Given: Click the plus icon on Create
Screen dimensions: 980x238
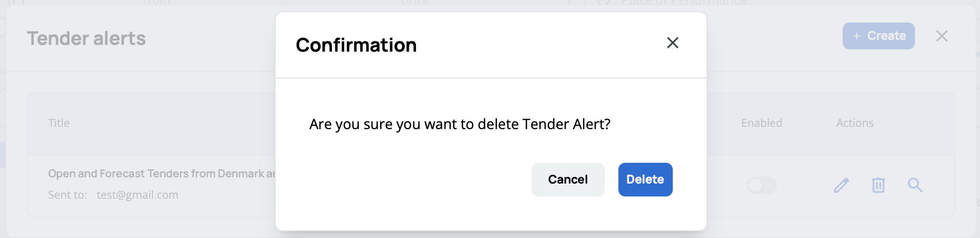Looking at the screenshot, I should click(x=856, y=36).
